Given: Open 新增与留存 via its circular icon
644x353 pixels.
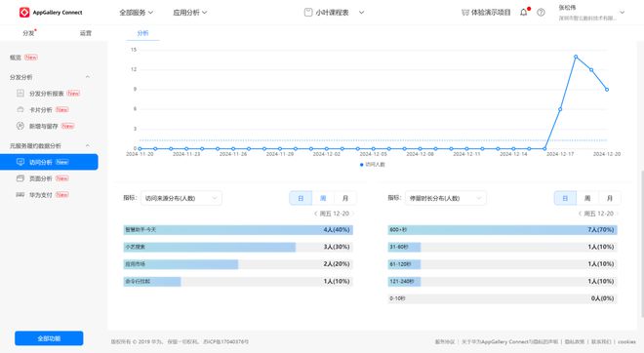Looking at the screenshot, I should pyautogui.click(x=20, y=126).
